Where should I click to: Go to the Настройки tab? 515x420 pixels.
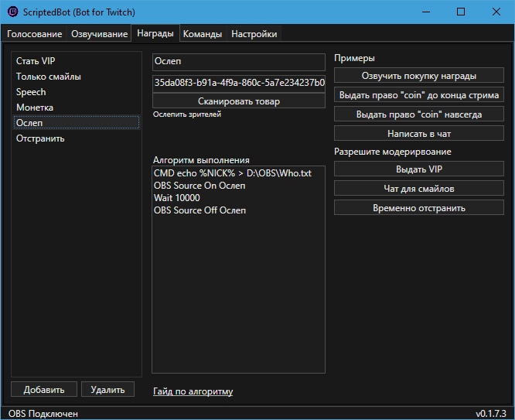click(x=254, y=34)
